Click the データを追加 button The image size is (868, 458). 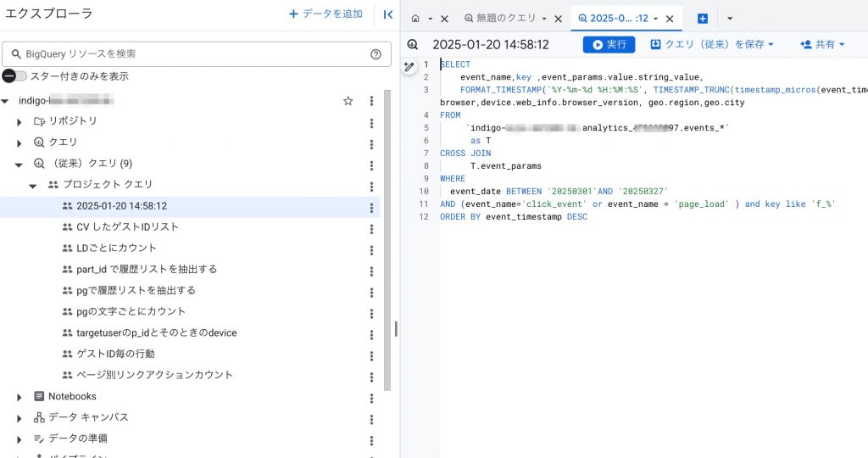tap(325, 14)
